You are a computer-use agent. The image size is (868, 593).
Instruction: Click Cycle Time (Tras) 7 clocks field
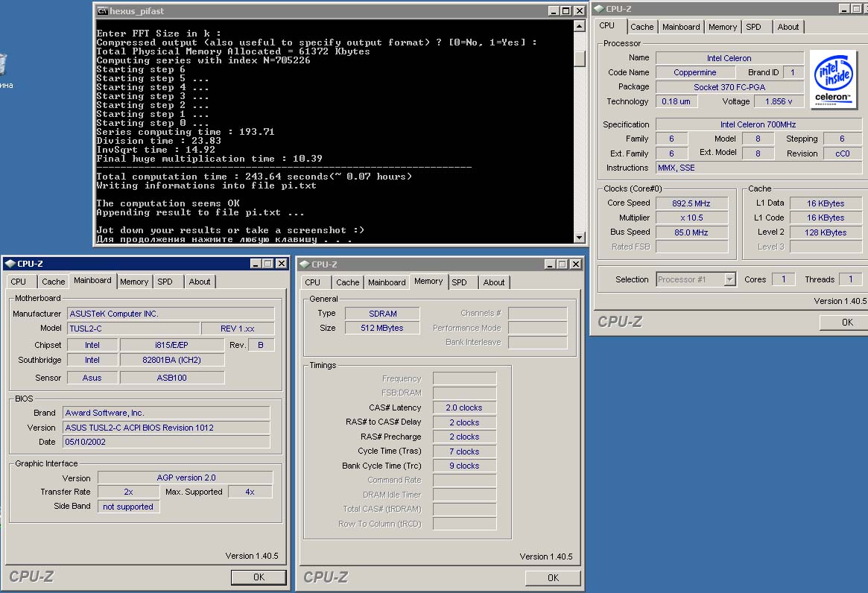(464, 451)
